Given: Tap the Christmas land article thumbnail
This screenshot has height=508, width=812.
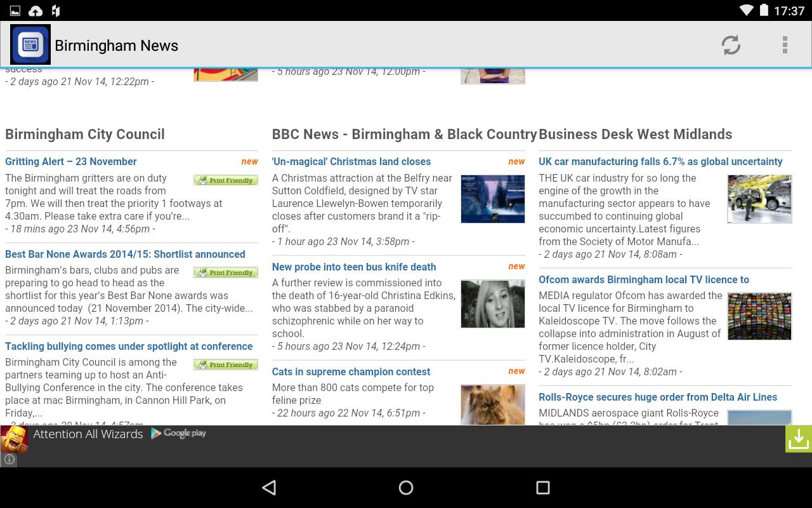Looking at the screenshot, I should coord(493,199).
